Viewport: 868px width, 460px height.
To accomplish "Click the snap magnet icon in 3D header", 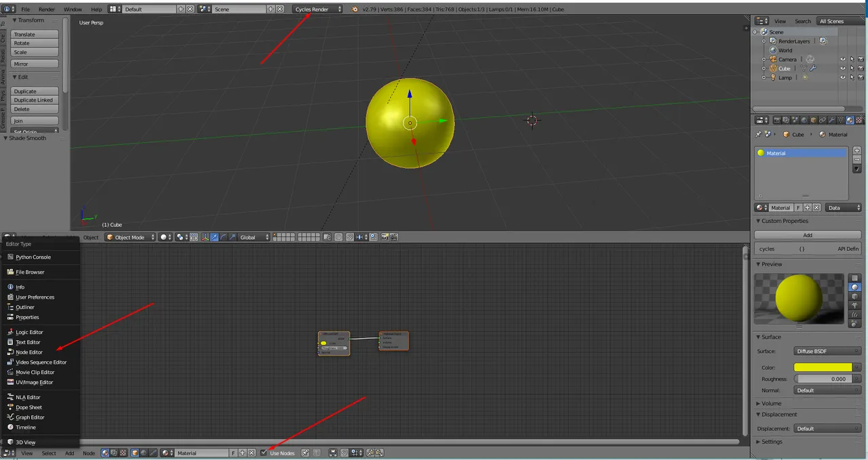I will pos(350,237).
